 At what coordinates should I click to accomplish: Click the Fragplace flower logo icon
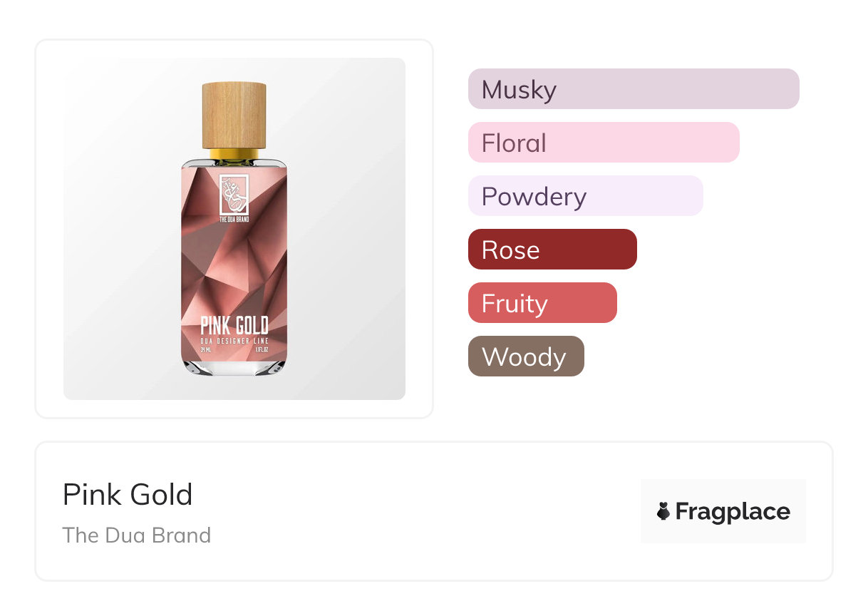point(663,511)
